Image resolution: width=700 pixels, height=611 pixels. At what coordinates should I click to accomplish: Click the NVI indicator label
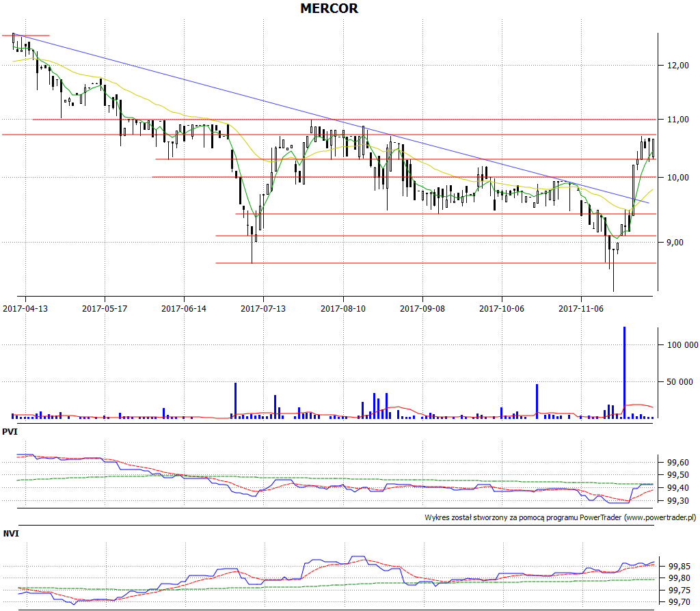pos(11,533)
